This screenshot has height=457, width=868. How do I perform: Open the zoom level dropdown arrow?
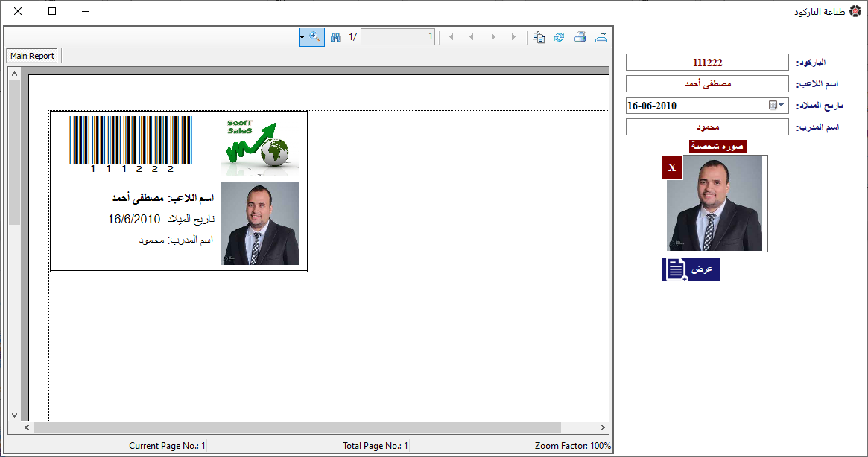[302, 37]
